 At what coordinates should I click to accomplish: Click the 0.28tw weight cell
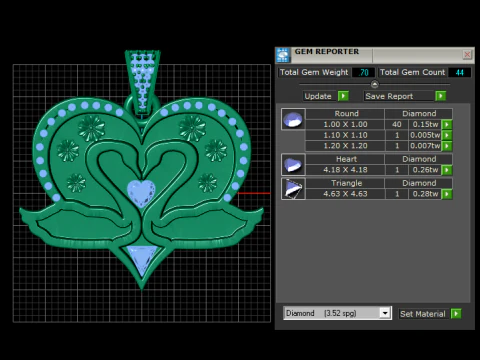pos(425,194)
